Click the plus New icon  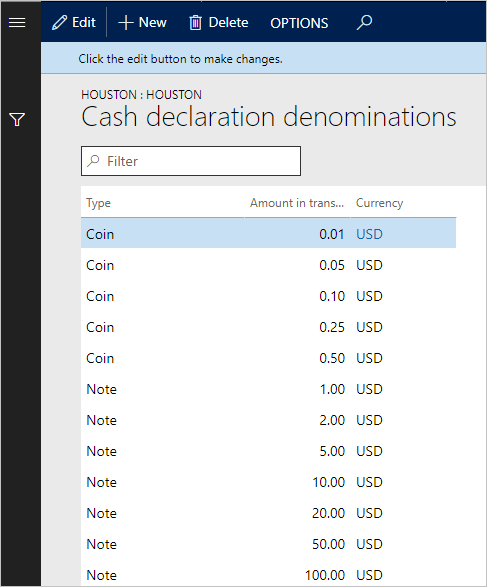click(126, 22)
